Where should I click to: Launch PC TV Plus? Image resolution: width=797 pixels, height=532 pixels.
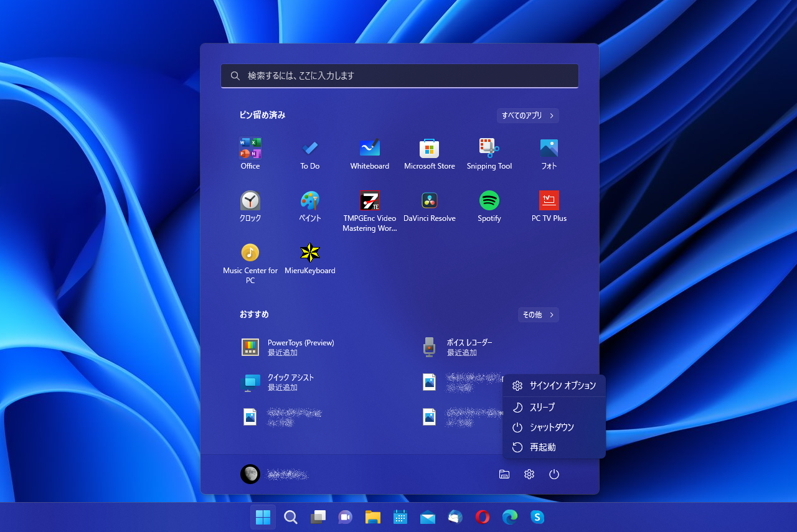549,206
